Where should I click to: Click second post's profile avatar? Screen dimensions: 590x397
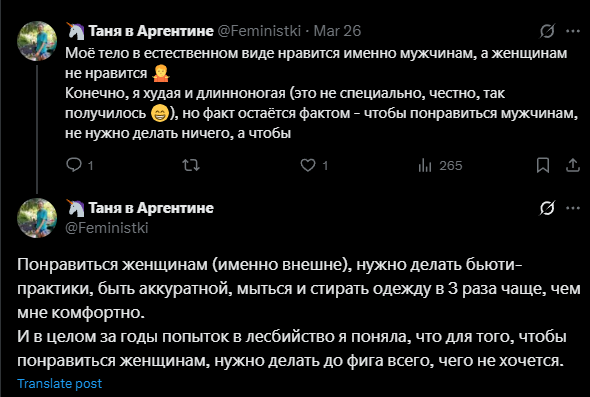(37, 218)
